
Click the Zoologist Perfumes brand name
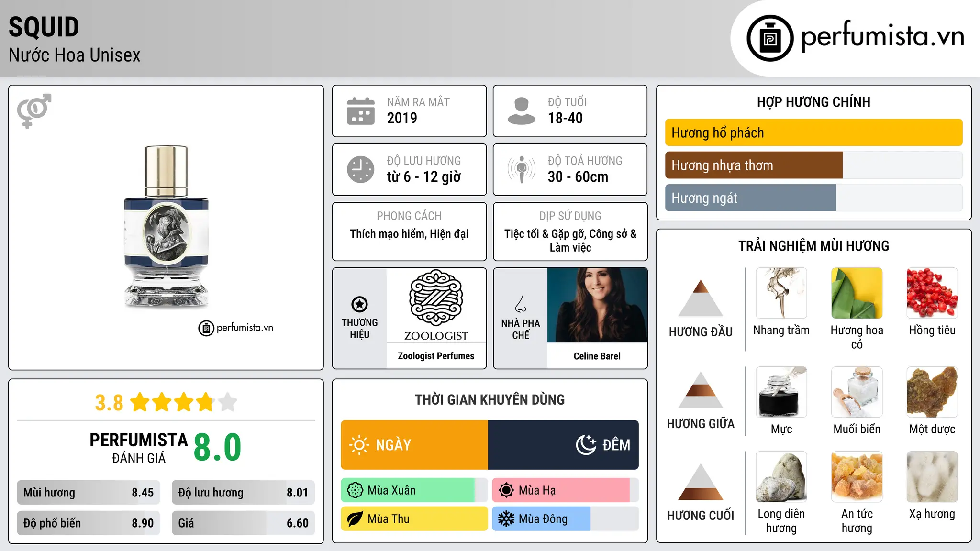click(x=436, y=356)
